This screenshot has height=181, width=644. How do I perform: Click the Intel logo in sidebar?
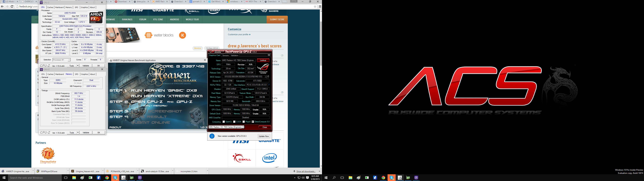[x=270, y=158]
